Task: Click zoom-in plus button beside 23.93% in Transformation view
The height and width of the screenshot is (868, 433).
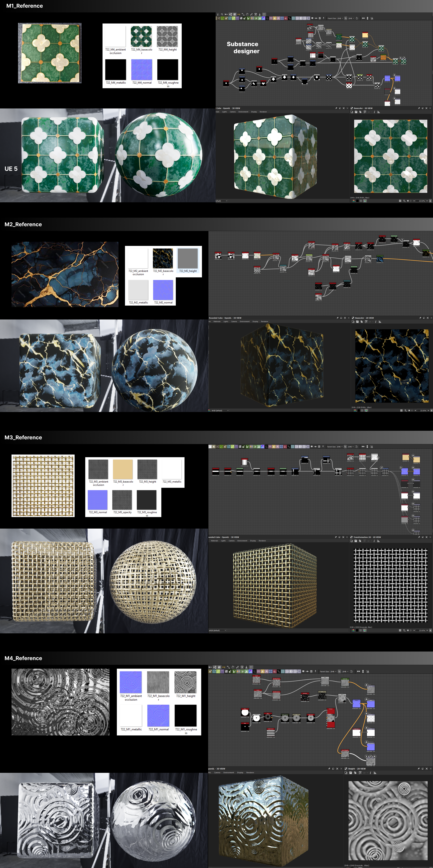Action: [427, 630]
